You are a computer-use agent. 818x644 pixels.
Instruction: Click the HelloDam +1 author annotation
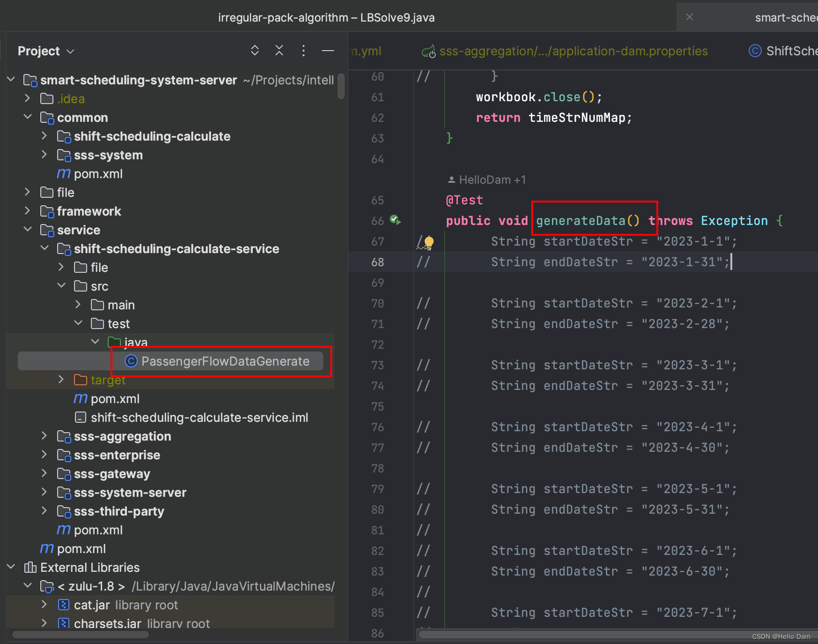coord(487,180)
